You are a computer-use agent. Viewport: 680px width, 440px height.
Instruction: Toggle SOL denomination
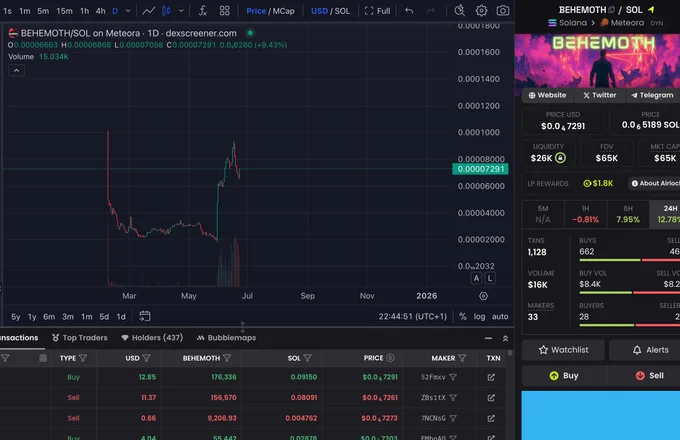[342, 11]
